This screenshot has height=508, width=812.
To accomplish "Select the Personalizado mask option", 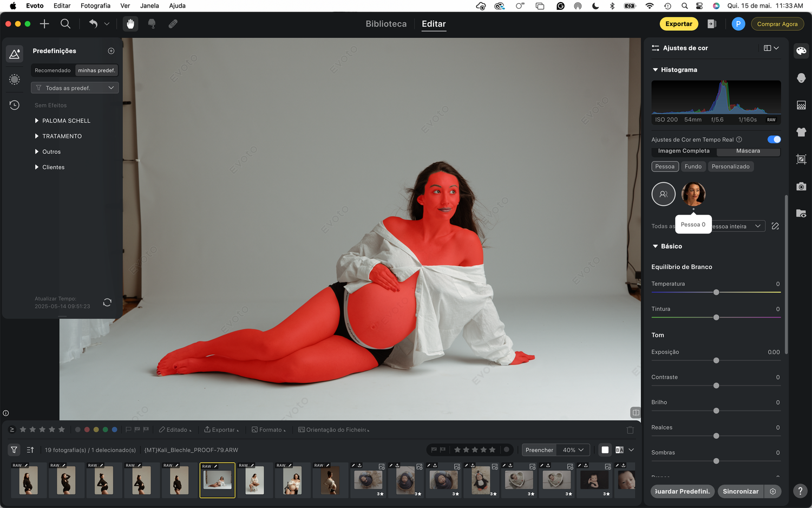I will [x=731, y=167].
